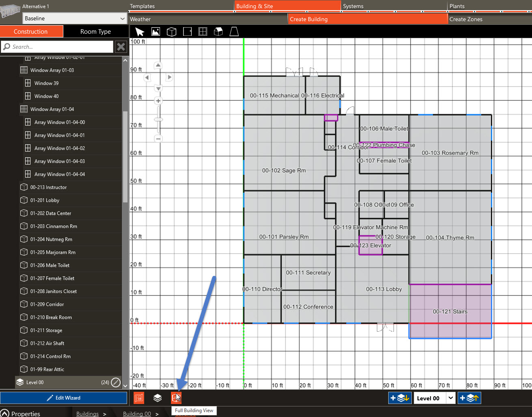Select the 3D block creation tool
This screenshot has width=532, height=417.
point(171,31)
